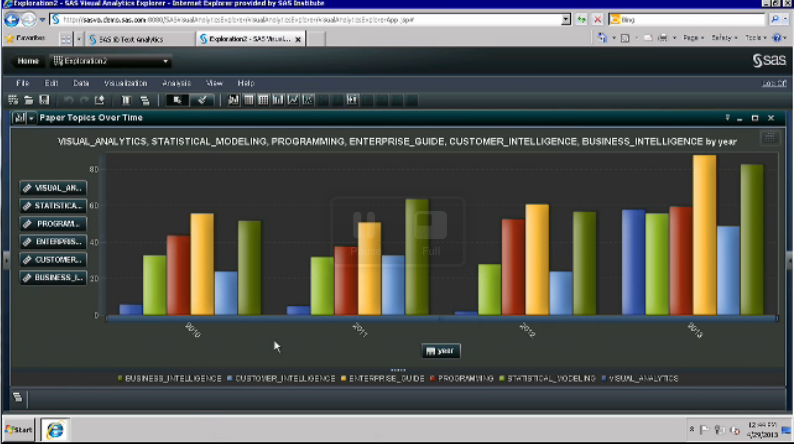Click the icon at bottom-left of workspace
Viewport: 794px width, 444px height.
tap(17, 397)
